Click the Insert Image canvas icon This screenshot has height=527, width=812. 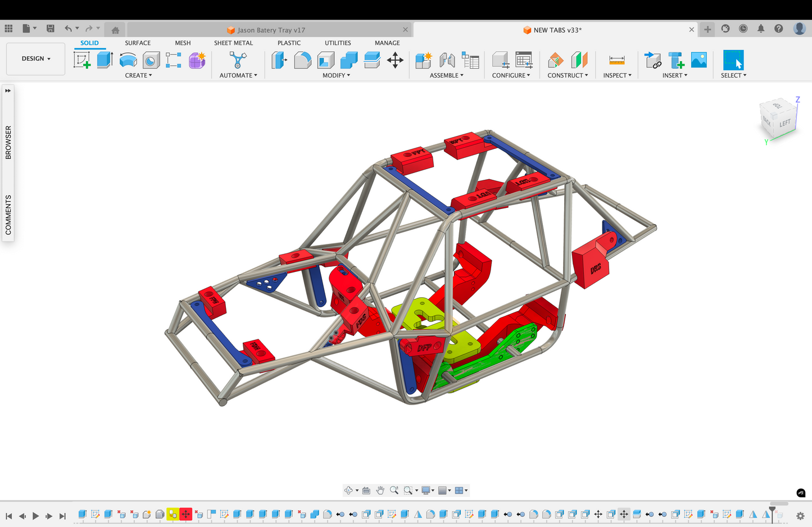[698, 60]
